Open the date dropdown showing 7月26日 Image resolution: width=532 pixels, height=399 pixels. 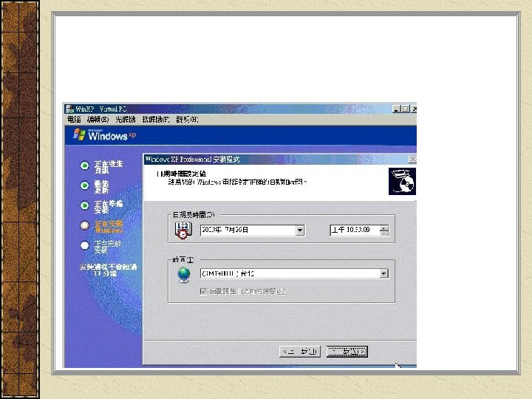300,231
